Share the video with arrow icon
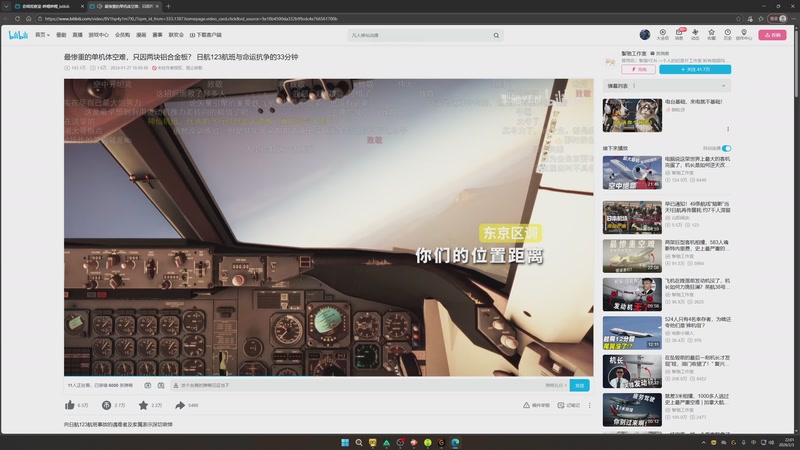The height and width of the screenshot is (450, 800). 180,405
